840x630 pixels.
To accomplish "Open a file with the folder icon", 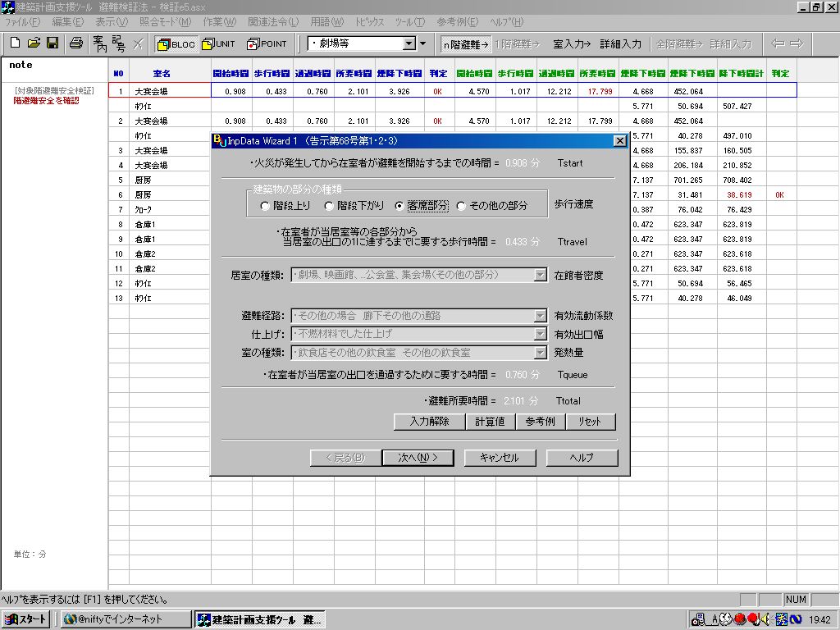I will coord(34,43).
